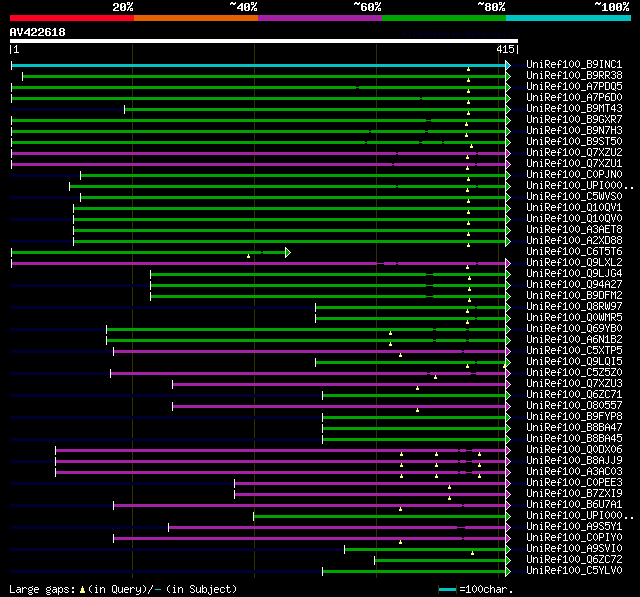Select the UniRef100_Q94A27 label
Viewport: 640px width, 597px height.
(574, 285)
